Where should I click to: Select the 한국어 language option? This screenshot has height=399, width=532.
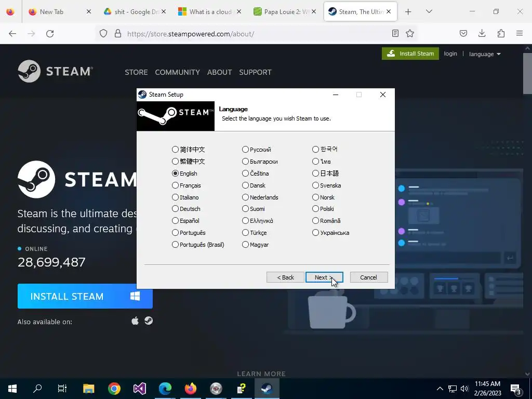tap(325, 149)
